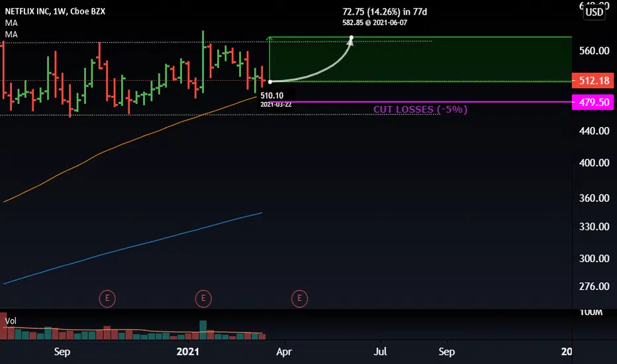Viewport: 617px width, 364px height.
Task: Click the 510.10 entry price label
Action: [x=271, y=95]
